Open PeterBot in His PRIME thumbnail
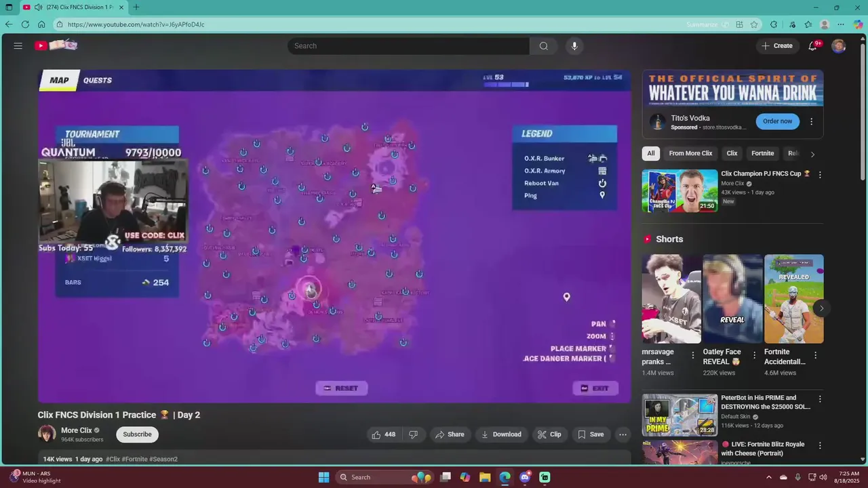This screenshot has height=488, width=868. pyautogui.click(x=679, y=415)
